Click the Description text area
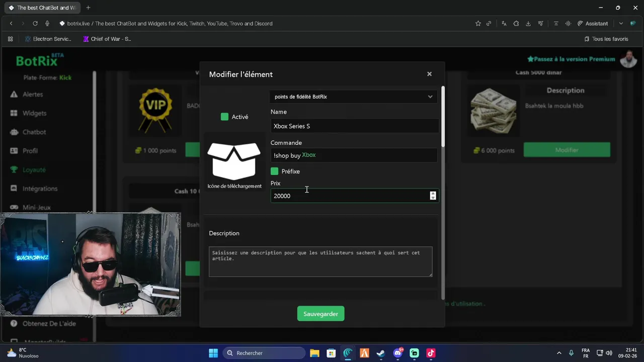 tap(320, 261)
